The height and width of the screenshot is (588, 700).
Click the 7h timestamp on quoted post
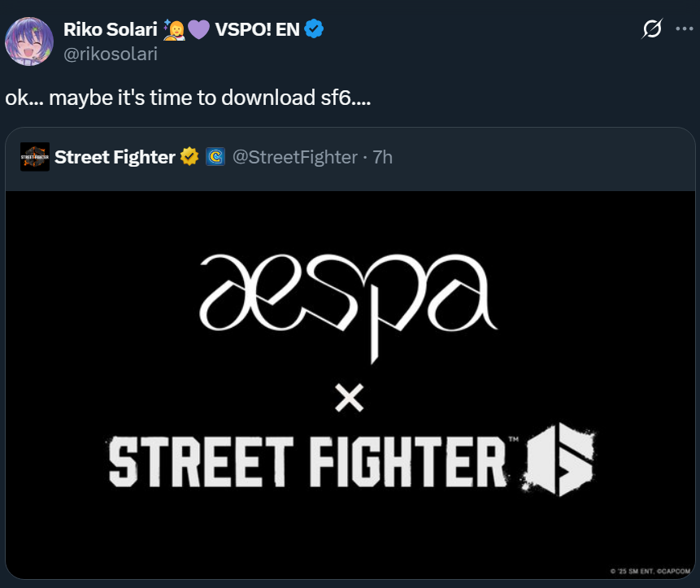(382, 156)
